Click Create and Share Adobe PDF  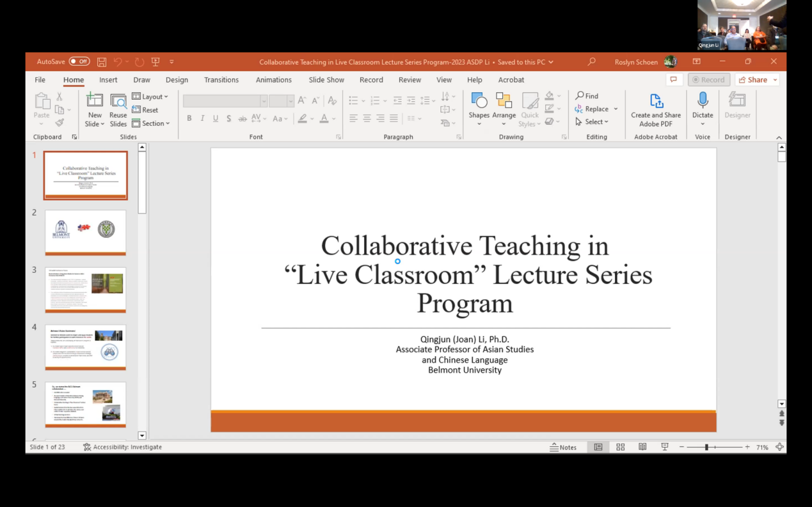pyautogui.click(x=656, y=109)
